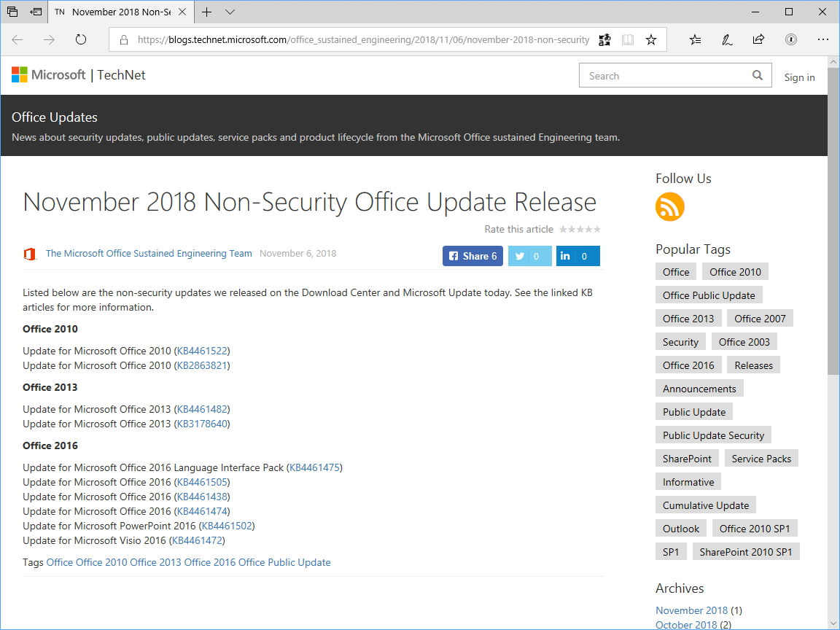Open the Settings and more menu
Viewport: 840px width, 630px height.
(823, 39)
